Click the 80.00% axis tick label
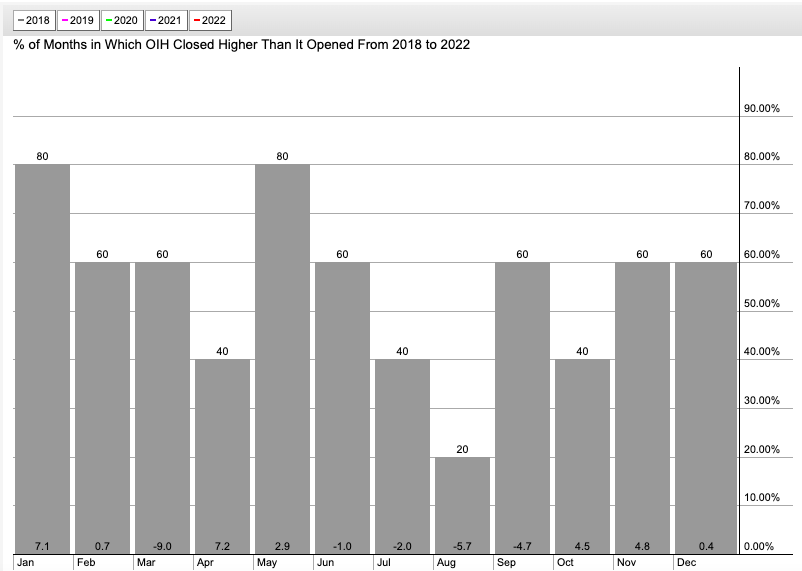The image size is (802, 571). [762, 157]
